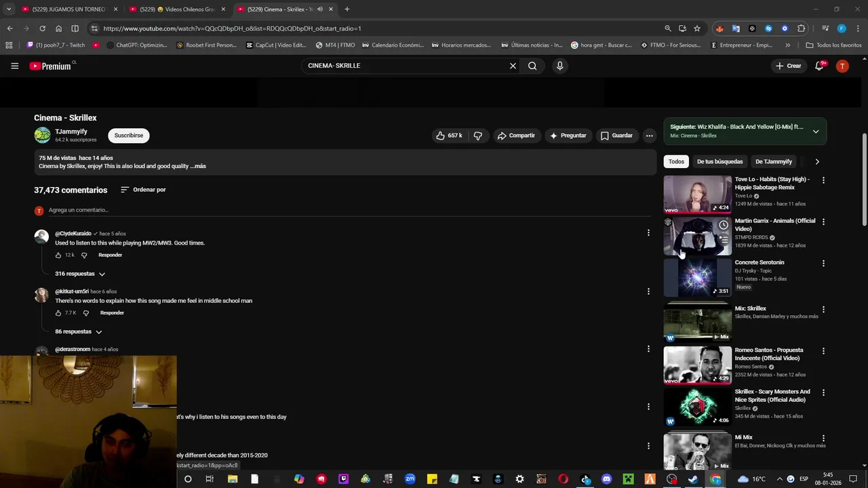The height and width of the screenshot is (488, 868).
Task: Expand the 316 respuestas replies
Action: click(80, 274)
